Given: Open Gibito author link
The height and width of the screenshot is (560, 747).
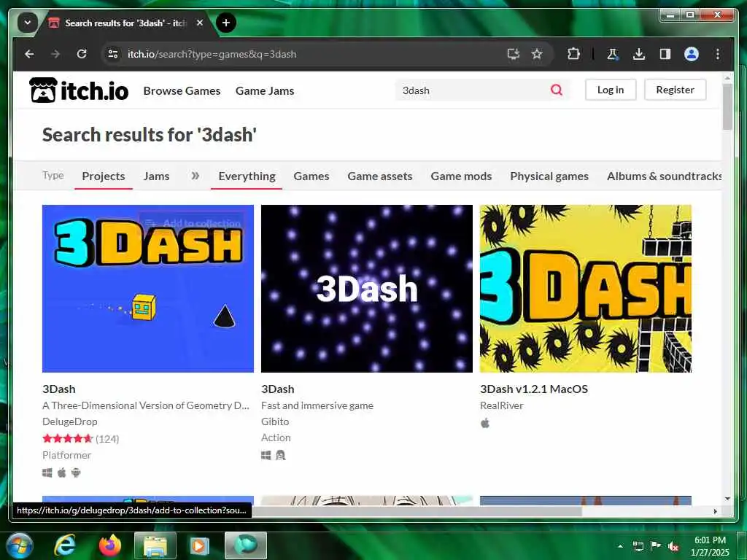Looking at the screenshot, I should tap(275, 421).
